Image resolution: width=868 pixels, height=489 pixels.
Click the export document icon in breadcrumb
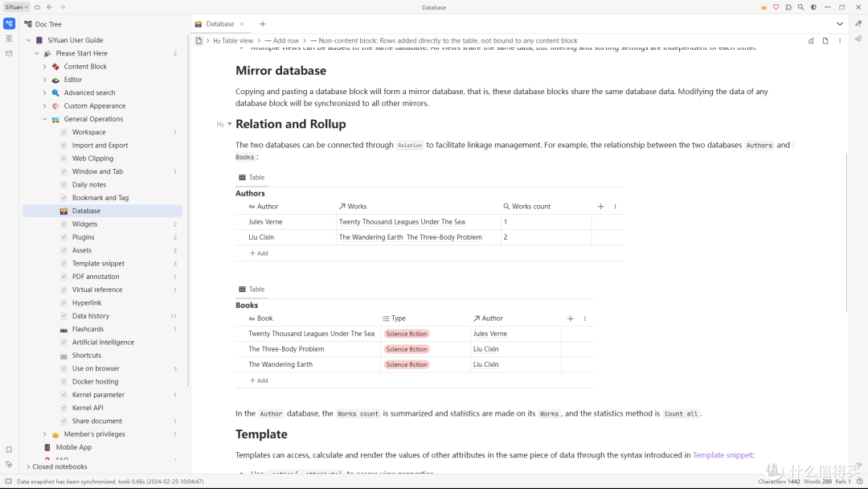coord(825,41)
